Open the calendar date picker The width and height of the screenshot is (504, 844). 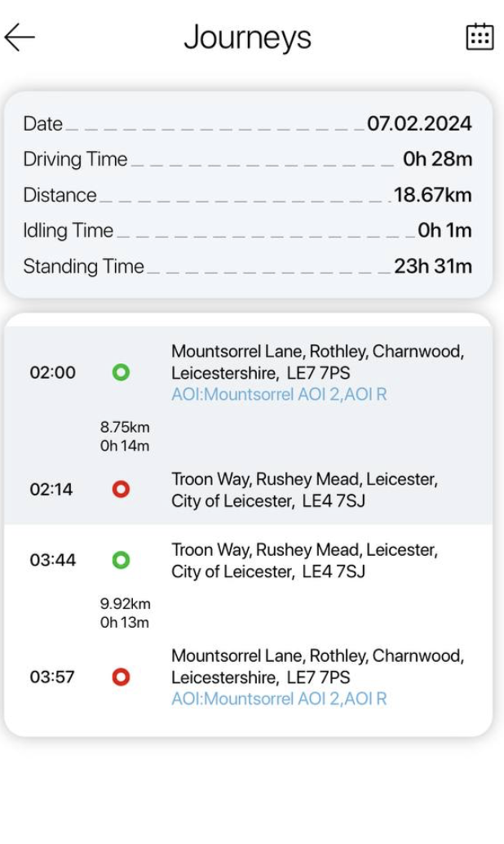[480, 37]
